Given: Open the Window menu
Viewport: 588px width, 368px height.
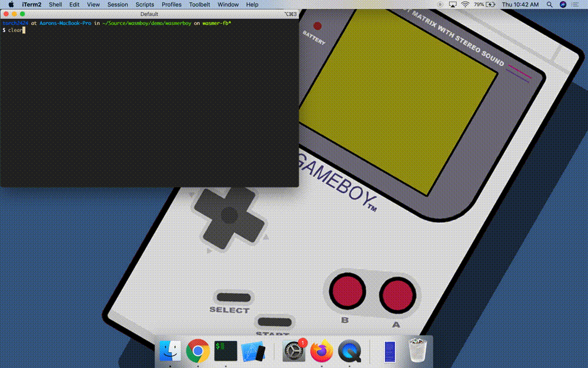Looking at the screenshot, I should (228, 5).
